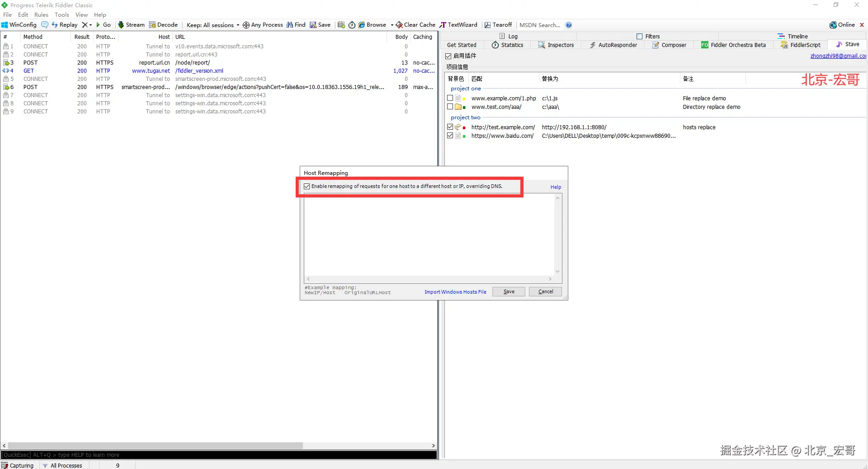Open the Tools menu
This screenshot has height=469, width=868.
click(62, 15)
